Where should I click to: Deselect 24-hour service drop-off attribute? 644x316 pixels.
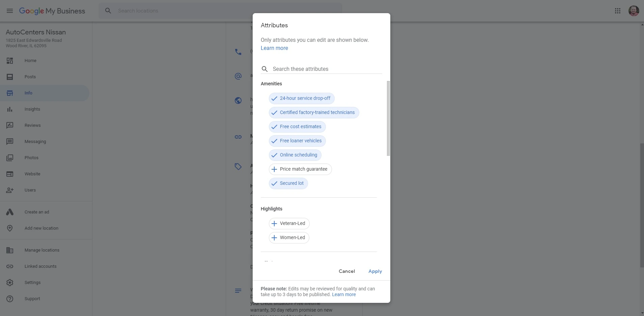coord(301,98)
